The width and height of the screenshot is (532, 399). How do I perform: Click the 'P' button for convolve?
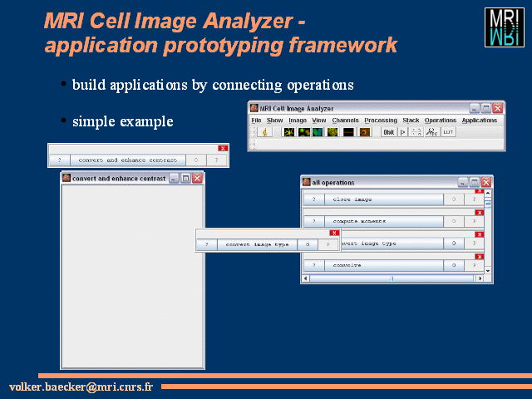[474, 265]
